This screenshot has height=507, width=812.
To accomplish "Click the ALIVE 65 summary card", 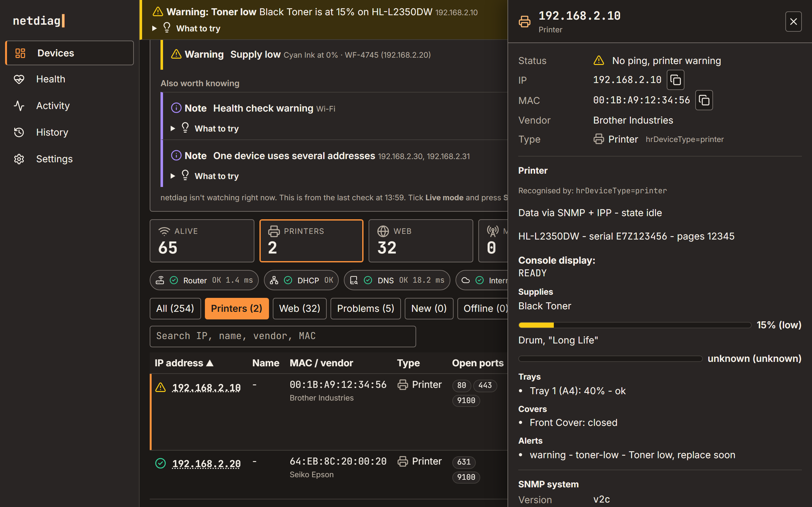I will pos(202,241).
